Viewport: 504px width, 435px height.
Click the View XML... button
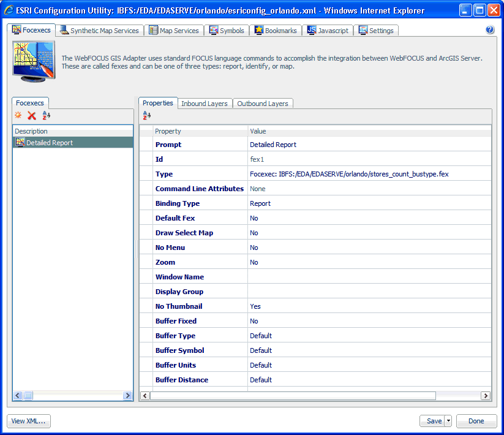[29, 421]
